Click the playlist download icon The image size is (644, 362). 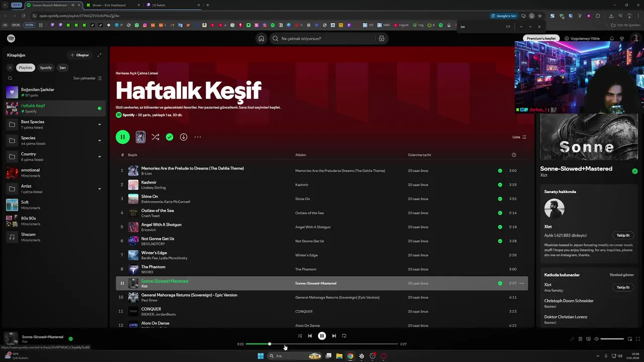(184, 137)
